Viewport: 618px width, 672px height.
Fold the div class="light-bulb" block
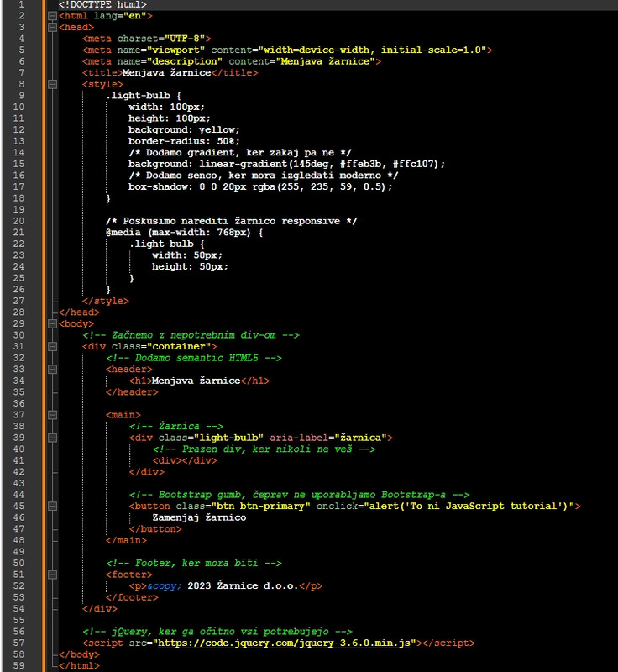(x=52, y=438)
